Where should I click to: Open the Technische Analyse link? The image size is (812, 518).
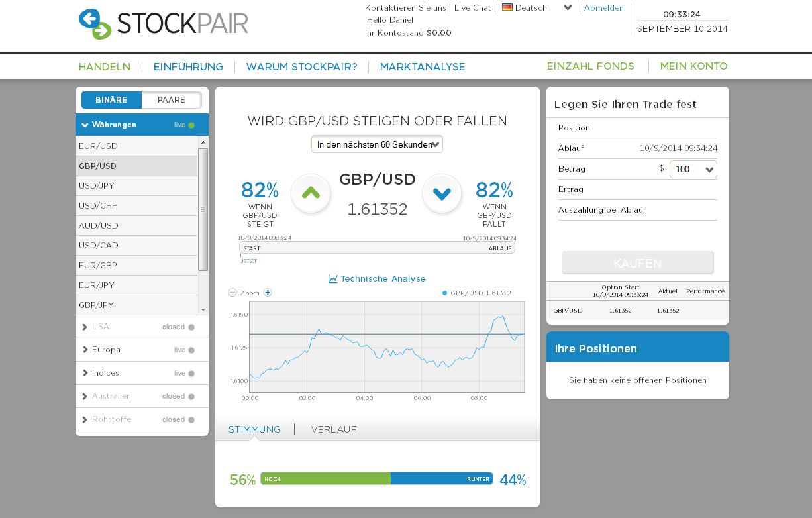383,279
